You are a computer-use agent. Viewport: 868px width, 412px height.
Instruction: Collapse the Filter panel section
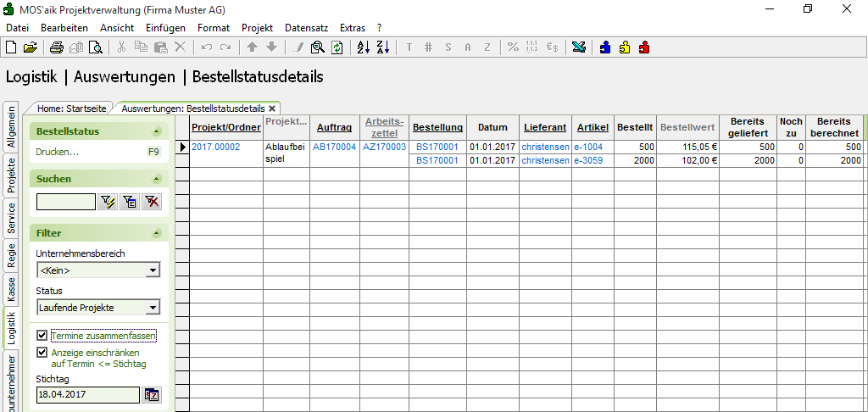point(156,233)
